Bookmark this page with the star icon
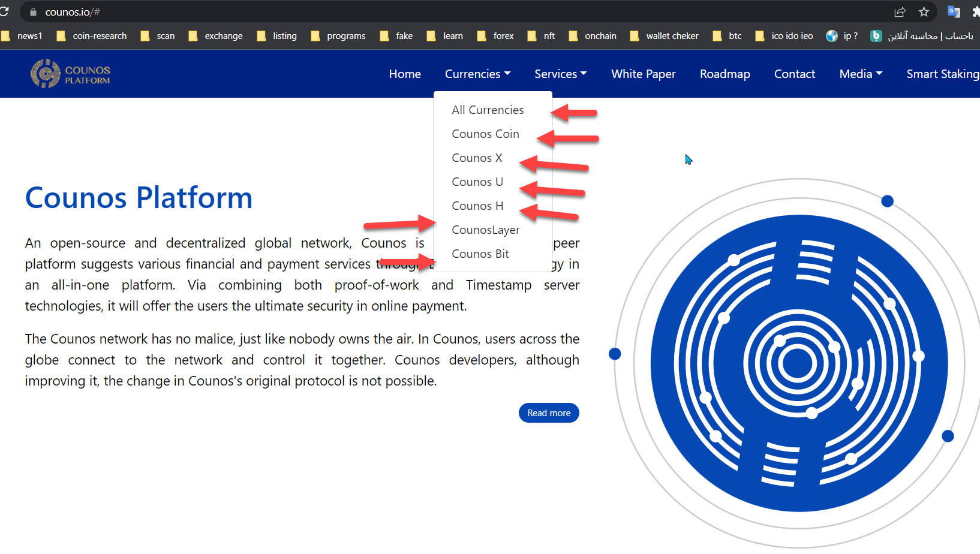 (x=924, y=12)
